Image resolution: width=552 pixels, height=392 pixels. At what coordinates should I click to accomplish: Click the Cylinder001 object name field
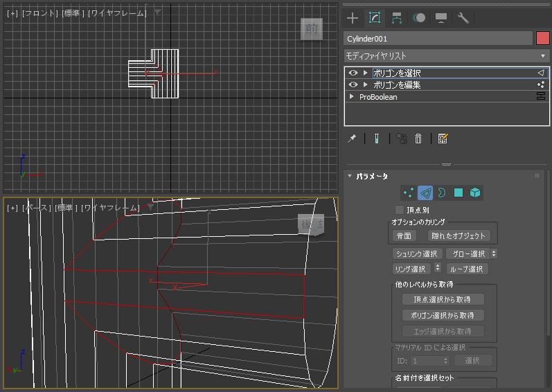[x=438, y=39]
